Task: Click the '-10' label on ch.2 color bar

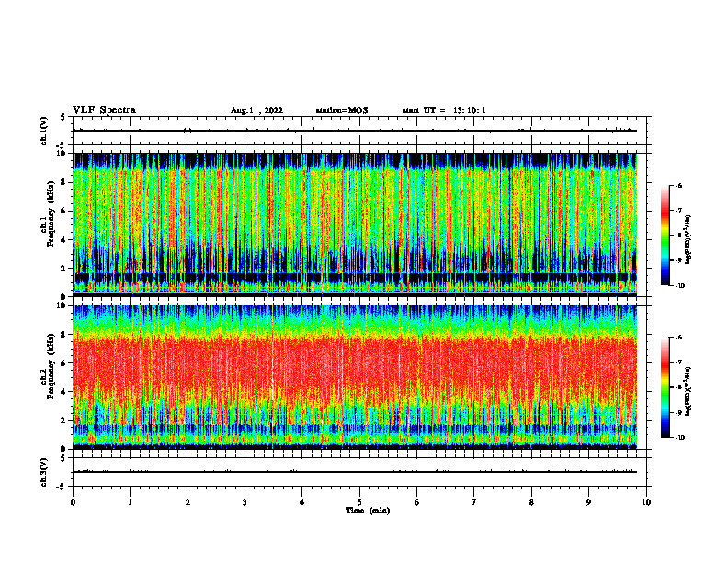Action: [679, 438]
